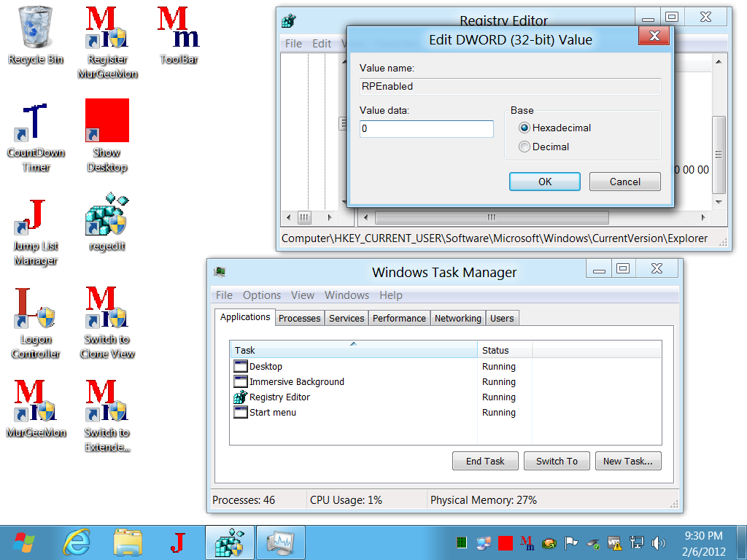747x560 pixels.
Task: Select the Registry Editor task row
Action: 446,397
